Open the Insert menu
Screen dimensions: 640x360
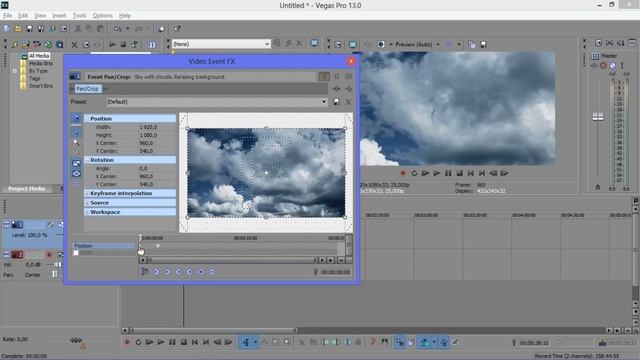point(59,16)
